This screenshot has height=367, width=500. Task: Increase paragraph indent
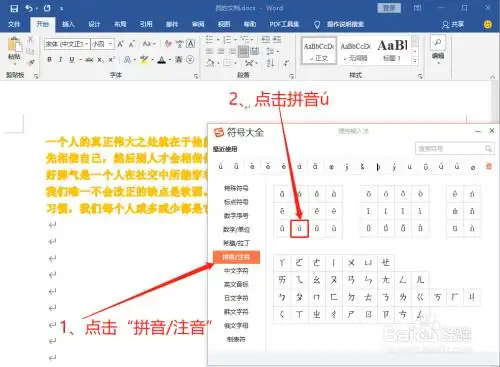click(x=277, y=40)
